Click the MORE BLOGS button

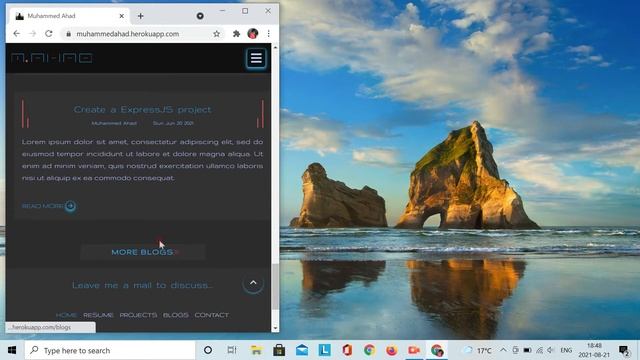click(x=142, y=252)
